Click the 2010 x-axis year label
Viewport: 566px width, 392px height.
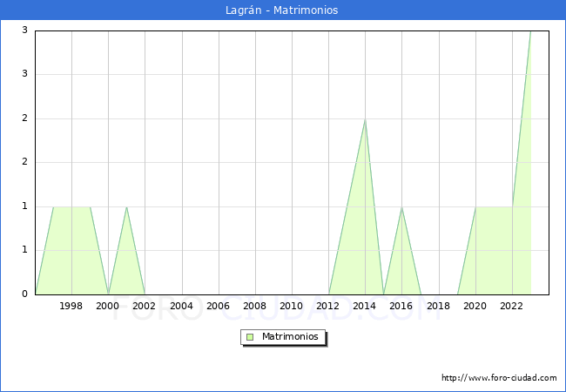click(292, 307)
